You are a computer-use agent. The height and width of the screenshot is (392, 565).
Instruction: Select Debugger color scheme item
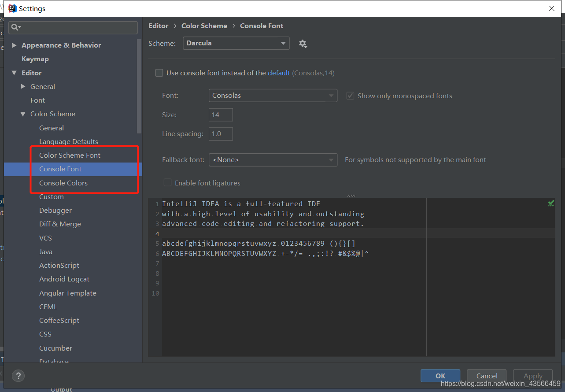[55, 210]
